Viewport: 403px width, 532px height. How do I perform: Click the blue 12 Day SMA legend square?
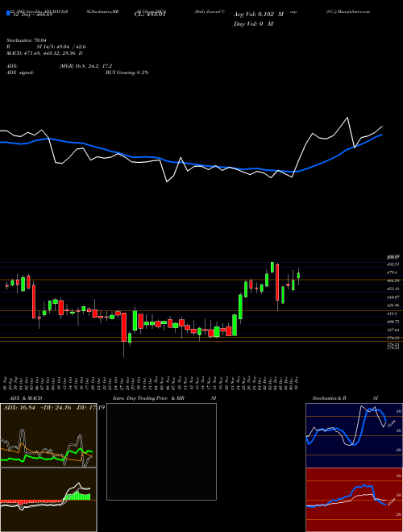point(8,14)
